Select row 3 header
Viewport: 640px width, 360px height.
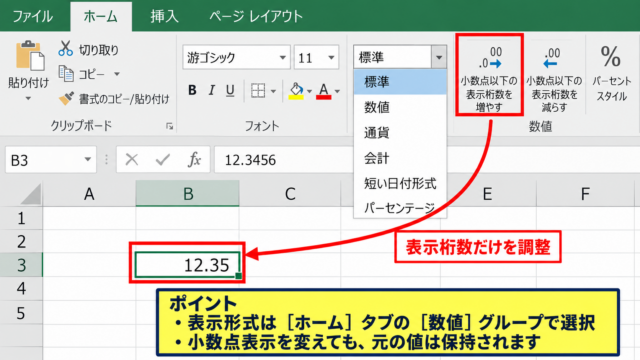21,265
